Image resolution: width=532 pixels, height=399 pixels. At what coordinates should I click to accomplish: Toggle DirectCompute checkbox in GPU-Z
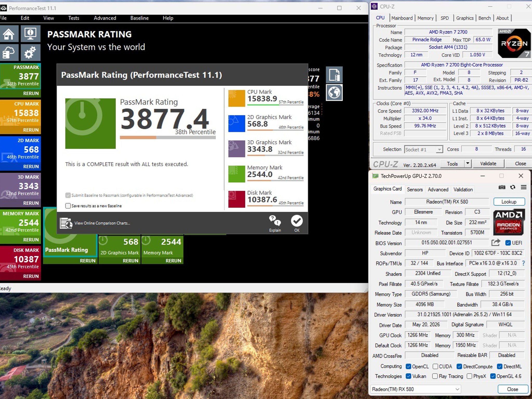tap(459, 367)
